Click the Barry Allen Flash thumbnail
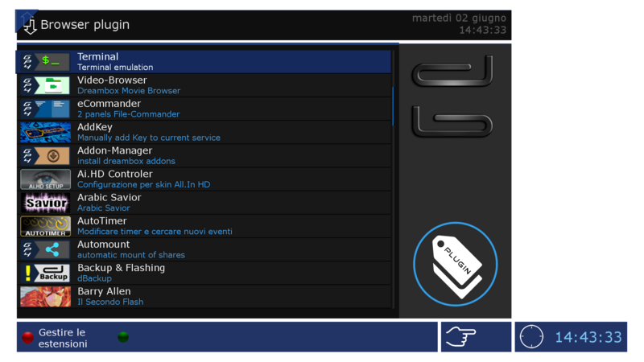Image resolution: width=644 pixels, height=362 pixels. coord(45,296)
